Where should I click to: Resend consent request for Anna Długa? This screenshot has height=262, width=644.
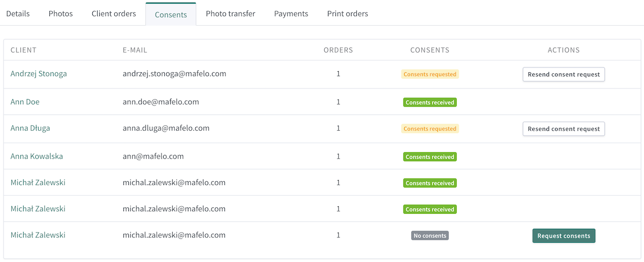click(x=563, y=129)
